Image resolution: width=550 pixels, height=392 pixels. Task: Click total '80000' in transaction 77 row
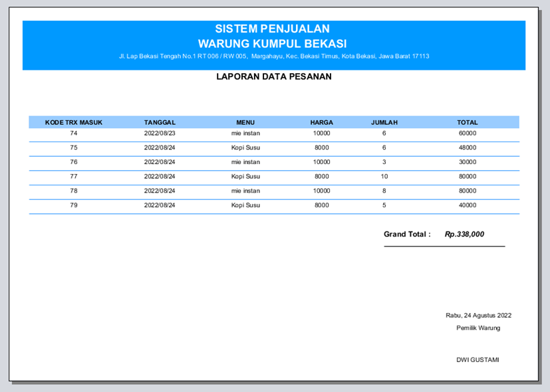coord(468,176)
